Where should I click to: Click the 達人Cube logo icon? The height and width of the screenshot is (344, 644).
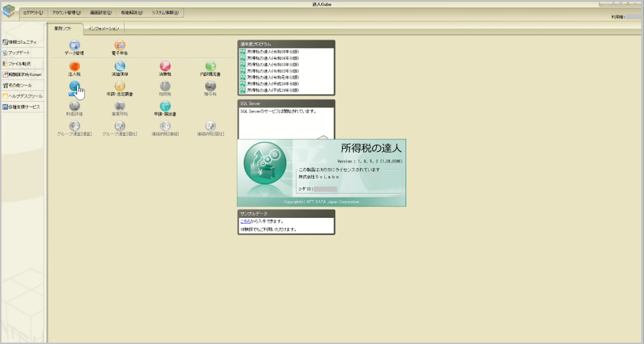(9, 11)
